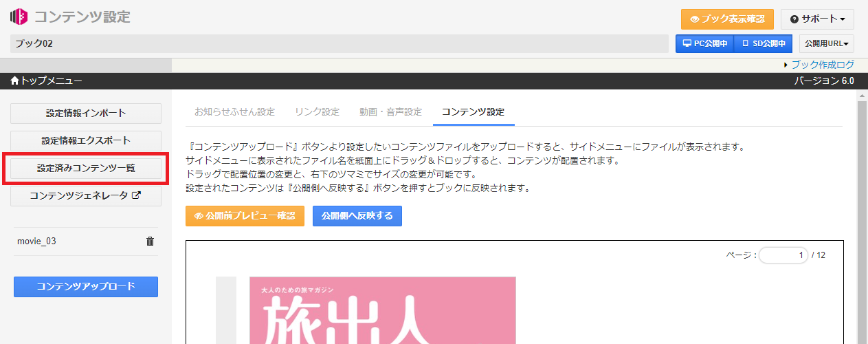Toggle PC公開中 publish status
Image resolution: width=868 pixels, height=344 pixels.
(704, 43)
